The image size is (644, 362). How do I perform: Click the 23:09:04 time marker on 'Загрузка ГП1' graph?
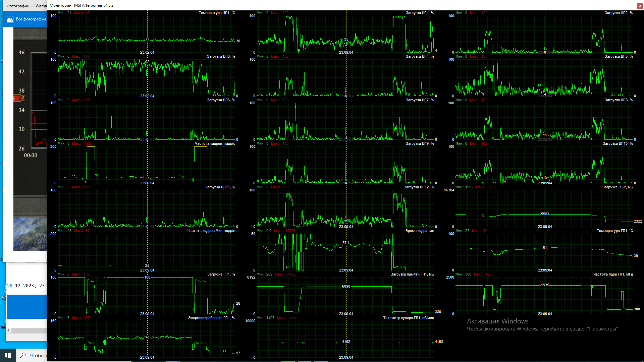tap(147, 314)
